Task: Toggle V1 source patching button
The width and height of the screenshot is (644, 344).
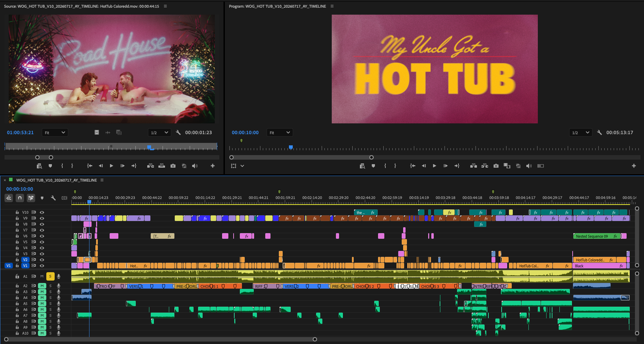Action: pyautogui.click(x=9, y=266)
